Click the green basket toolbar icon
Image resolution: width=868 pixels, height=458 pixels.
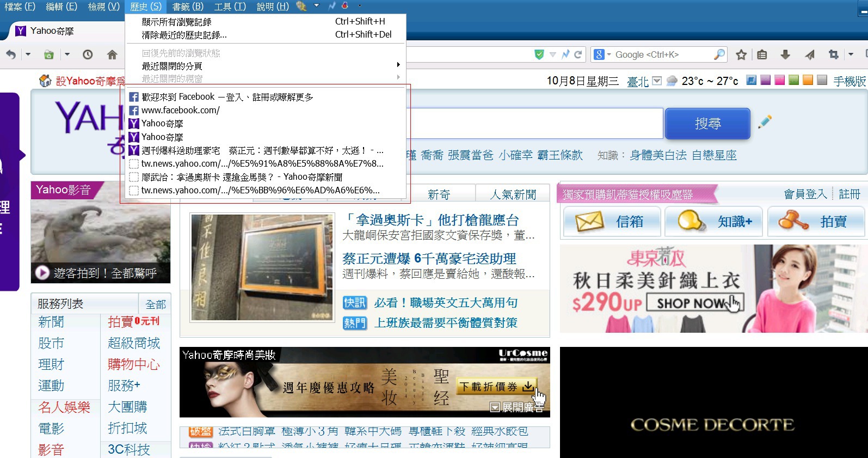[49, 54]
